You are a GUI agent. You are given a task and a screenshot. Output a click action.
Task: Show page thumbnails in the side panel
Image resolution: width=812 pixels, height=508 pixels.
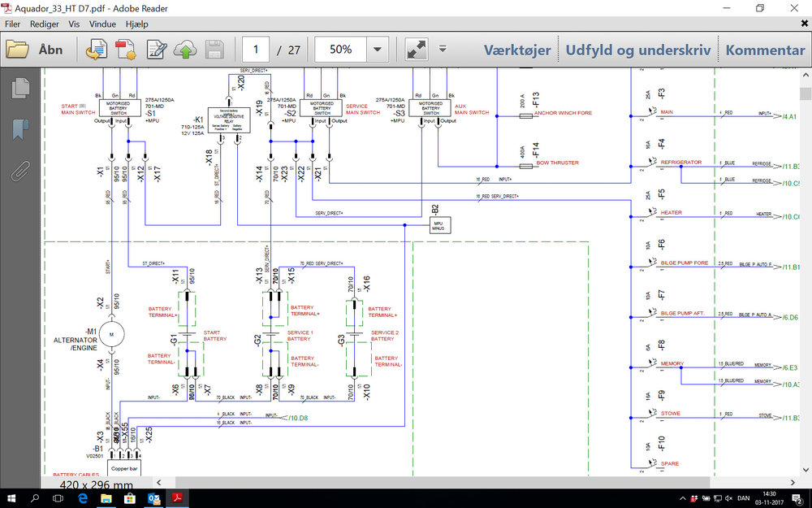coord(20,88)
